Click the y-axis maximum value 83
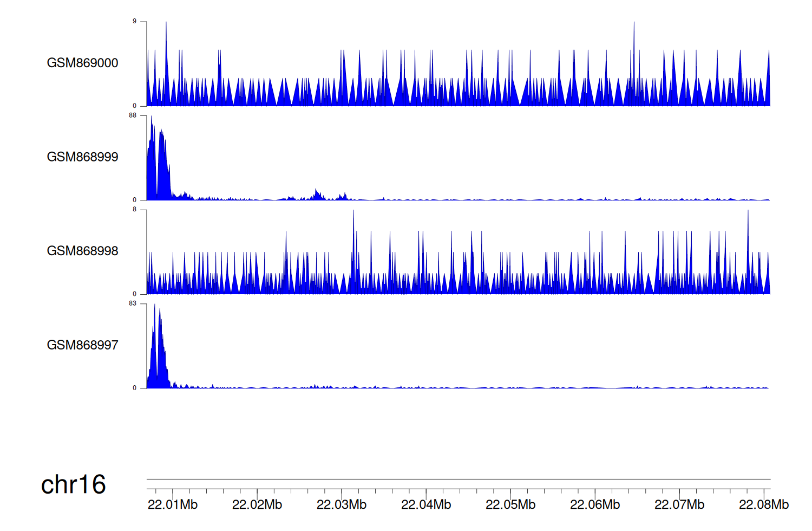812x531 pixels. (x=133, y=303)
